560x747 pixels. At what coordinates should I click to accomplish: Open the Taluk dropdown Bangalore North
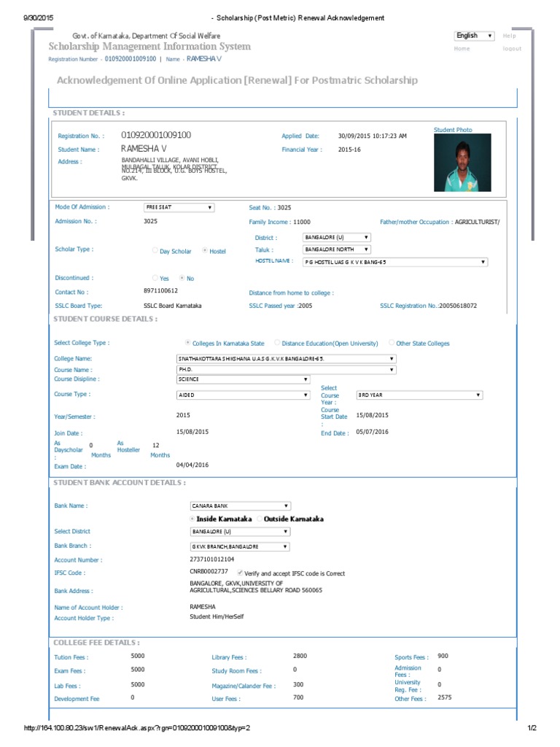(337, 249)
